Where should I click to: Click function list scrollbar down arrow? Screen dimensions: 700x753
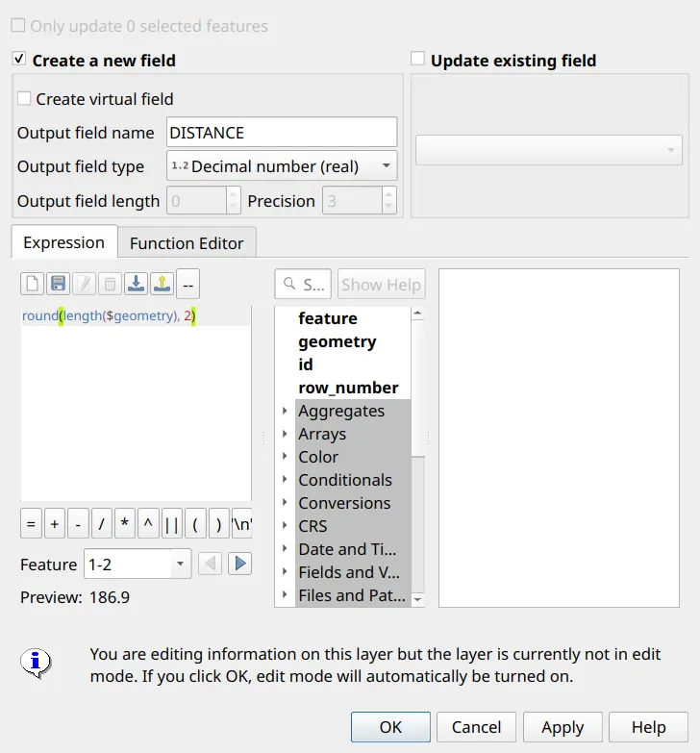pyautogui.click(x=417, y=599)
